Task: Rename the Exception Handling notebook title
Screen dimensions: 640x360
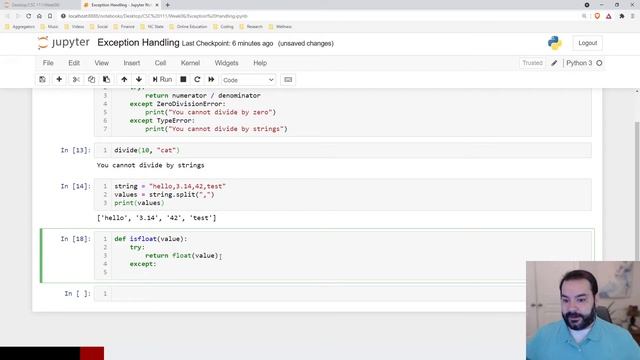Action: pyautogui.click(x=138, y=42)
